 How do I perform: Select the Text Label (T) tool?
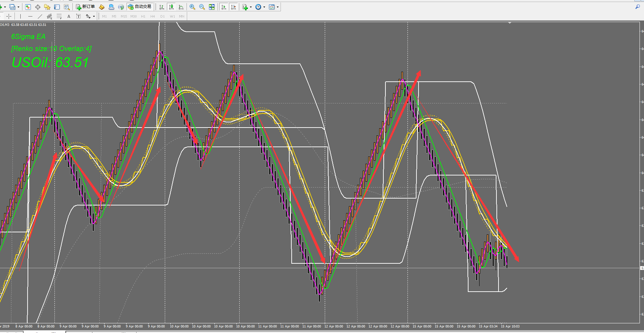[79, 16]
